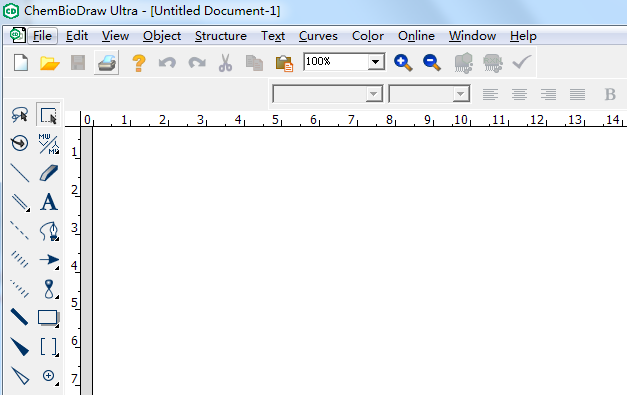Create a new document
Viewport: 627px width, 395px height.
click(x=21, y=63)
